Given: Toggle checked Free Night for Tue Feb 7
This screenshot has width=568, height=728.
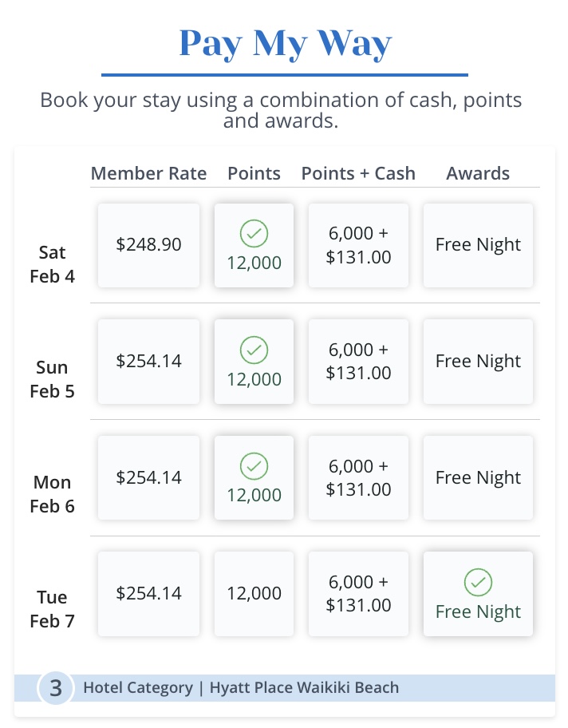Looking at the screenshot, I should point(478,595).
